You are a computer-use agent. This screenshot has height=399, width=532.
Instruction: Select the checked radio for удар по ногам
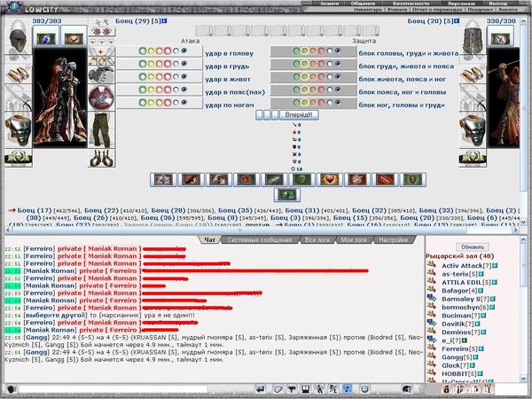click(x=184, y=102)
